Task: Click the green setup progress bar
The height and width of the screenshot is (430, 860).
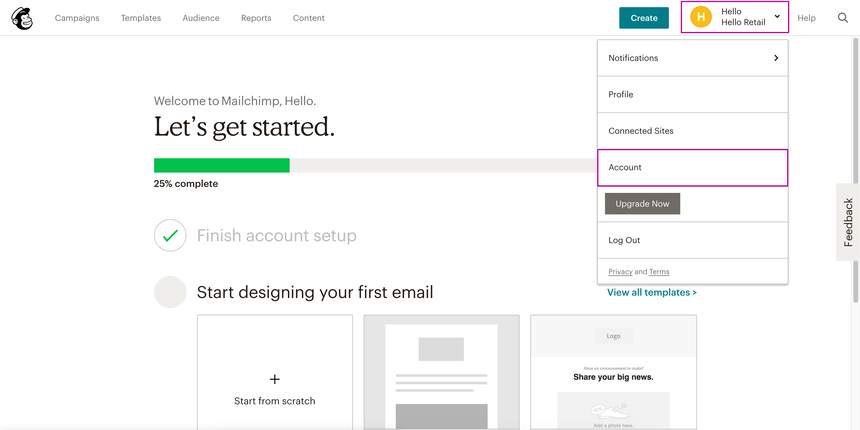Action: coord(222,165)
